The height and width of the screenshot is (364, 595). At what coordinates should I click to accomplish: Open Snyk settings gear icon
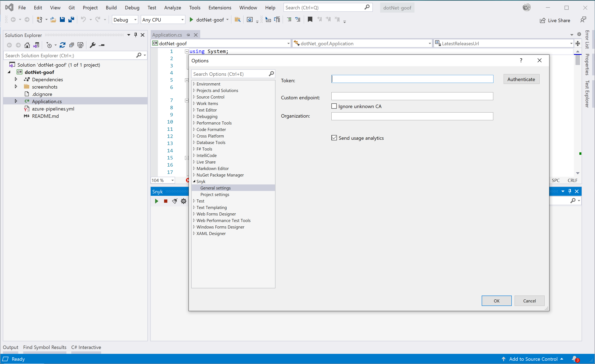pyautogui.click(x=184, y=201)
